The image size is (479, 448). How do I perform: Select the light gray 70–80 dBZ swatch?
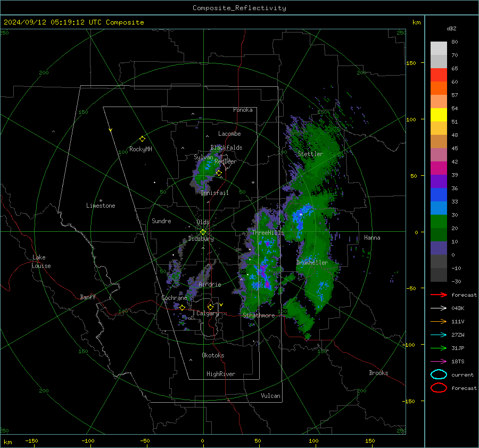pos(439,48)
